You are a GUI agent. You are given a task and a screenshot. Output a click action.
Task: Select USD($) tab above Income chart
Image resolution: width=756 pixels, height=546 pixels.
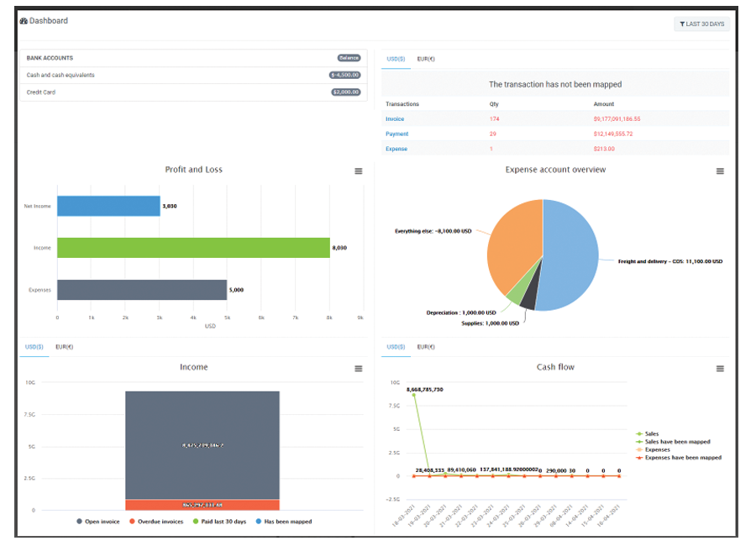34,347
